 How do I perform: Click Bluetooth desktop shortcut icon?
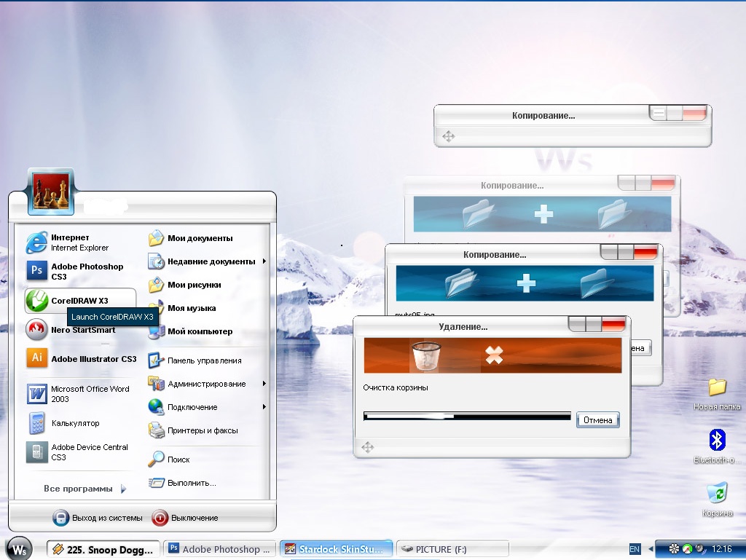(x=718, y=441)
